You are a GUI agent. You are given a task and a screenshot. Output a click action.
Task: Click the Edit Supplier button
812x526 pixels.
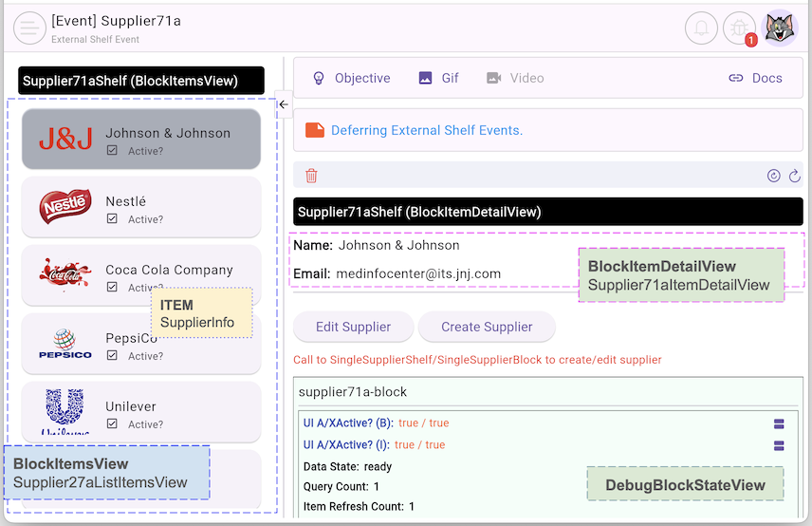pyautogui.click(x=353, y=327)
